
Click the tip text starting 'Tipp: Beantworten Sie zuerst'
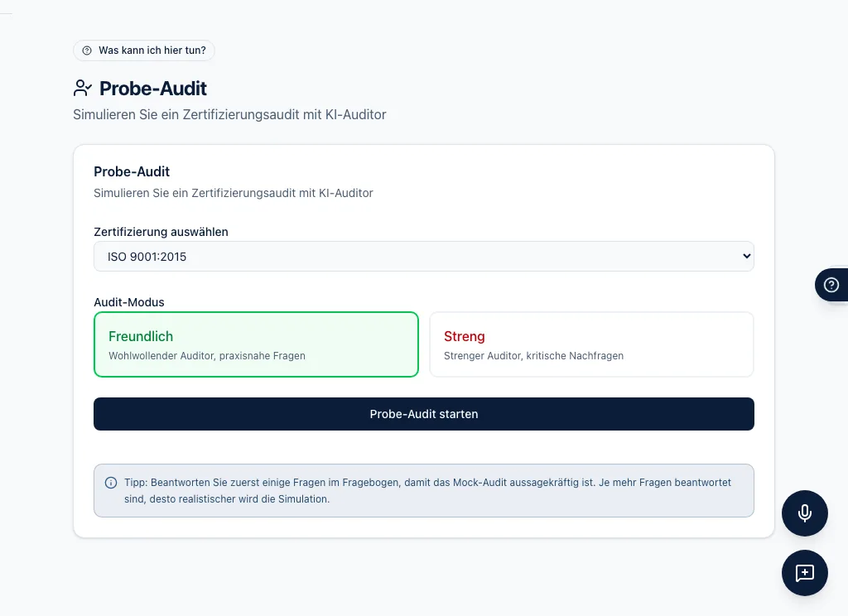[x=427, y=490]
